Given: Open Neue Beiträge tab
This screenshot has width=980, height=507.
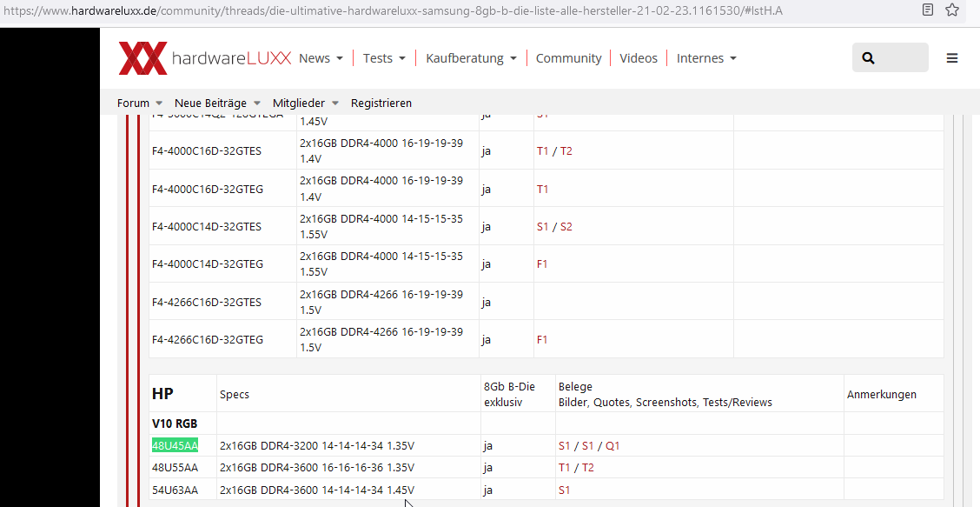Looking at the screenshot, I should 210,103.
